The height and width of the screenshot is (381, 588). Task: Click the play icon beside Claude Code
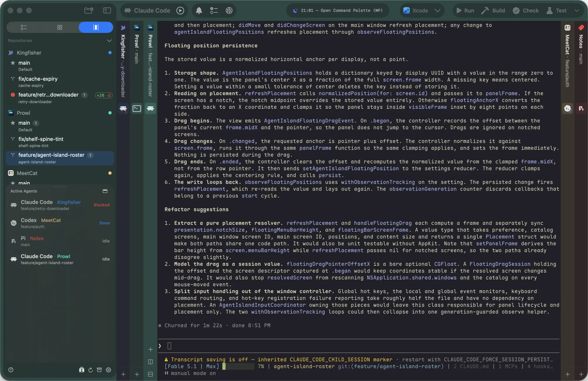click(180, 11)
